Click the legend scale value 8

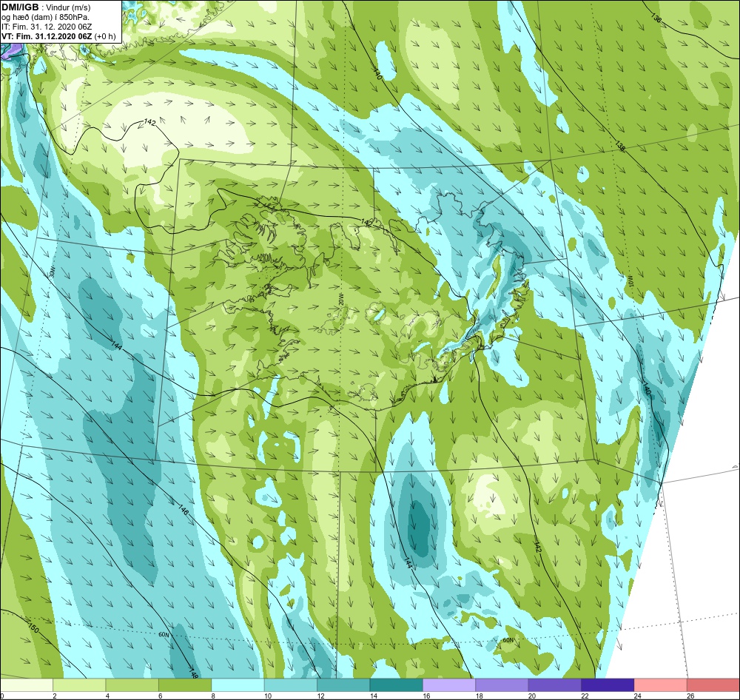click(213, 696)
